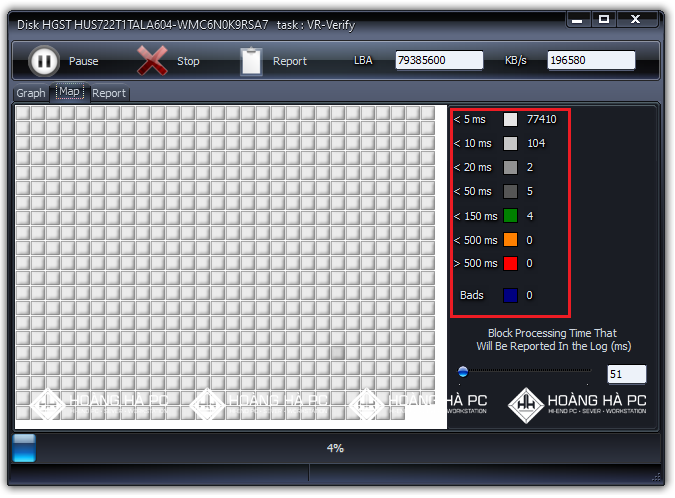Click the Report clipboard icon

click(x=252, y=61)
